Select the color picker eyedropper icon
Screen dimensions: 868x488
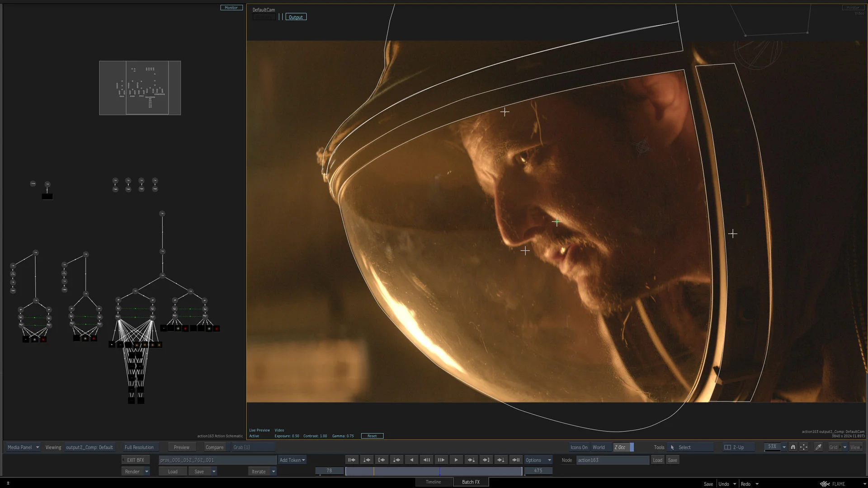pyautogui.click(x=818, y=447)
